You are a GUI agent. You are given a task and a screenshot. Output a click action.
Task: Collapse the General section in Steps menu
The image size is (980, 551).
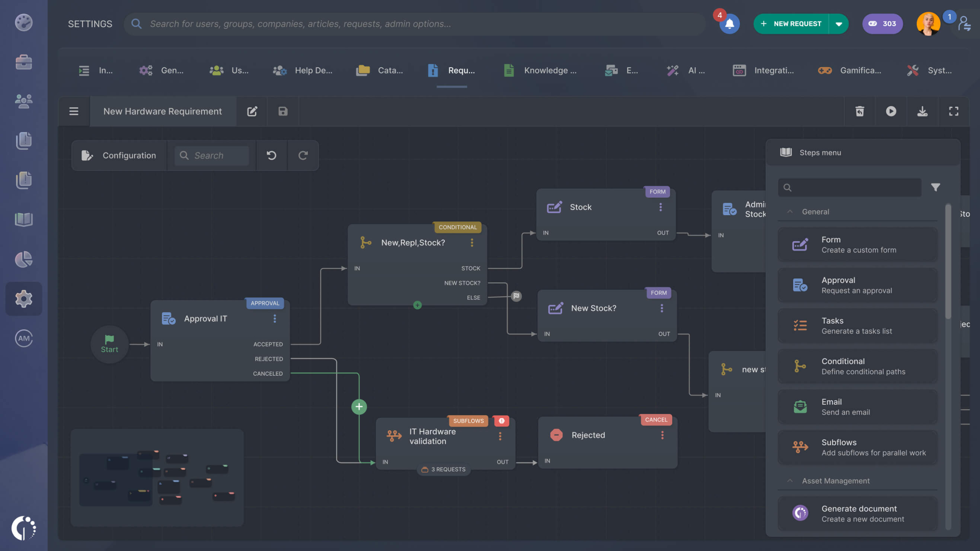(790, 211)
